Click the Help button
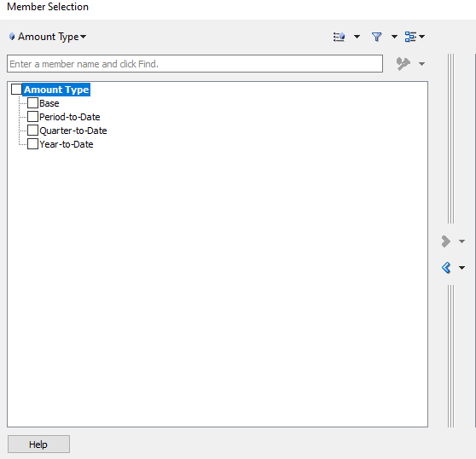Screen dimensions: 476x459 tap(38, 444)
